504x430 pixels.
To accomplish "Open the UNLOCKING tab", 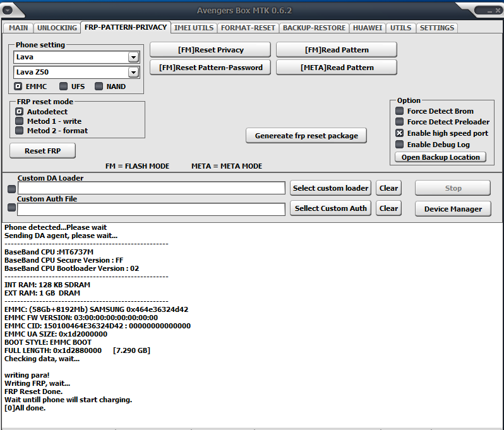I will (x=57, y=28).
